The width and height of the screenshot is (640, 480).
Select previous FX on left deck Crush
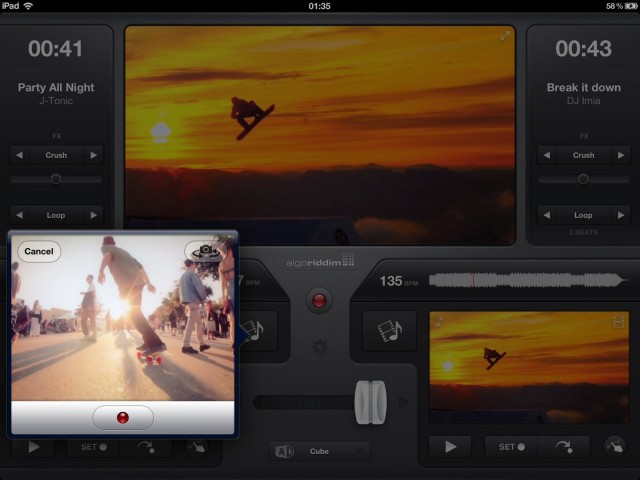point(19,155)
